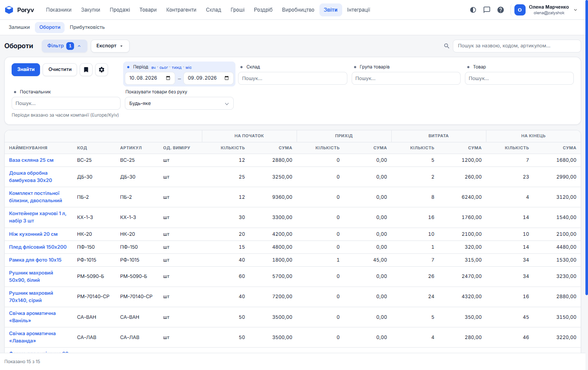
Task: Switch to the Прибутковість tab
Action: (87, 27)
